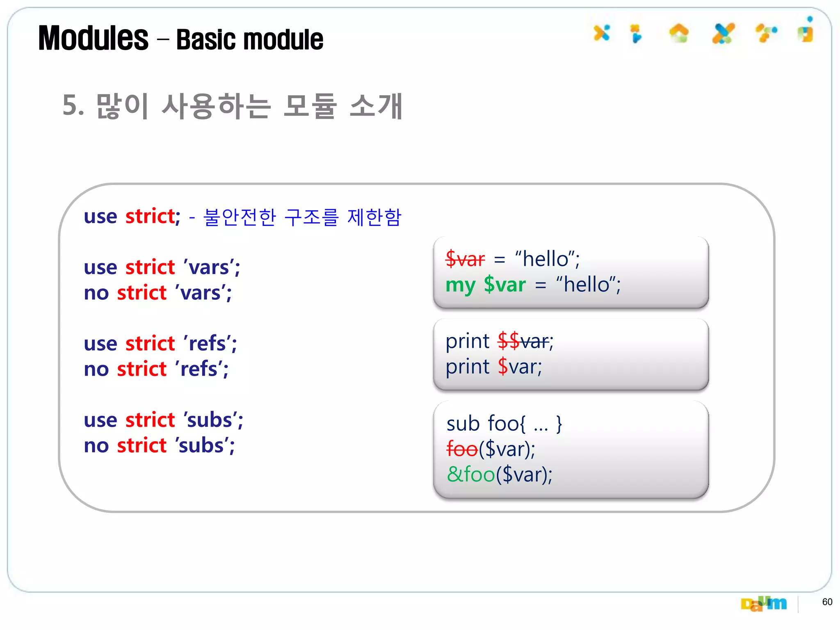Click the large blue-orange cross icon
Screen dimensions: 840x630
[x=724, y=33]
